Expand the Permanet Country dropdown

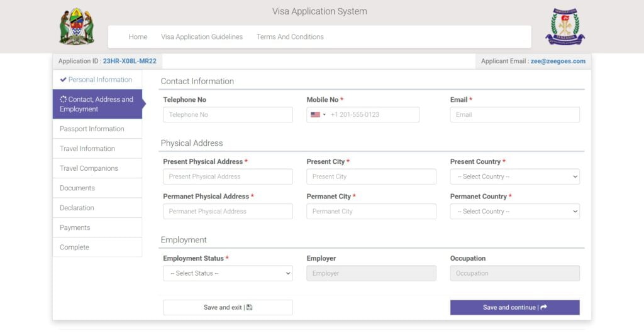[x=514, y=212]
